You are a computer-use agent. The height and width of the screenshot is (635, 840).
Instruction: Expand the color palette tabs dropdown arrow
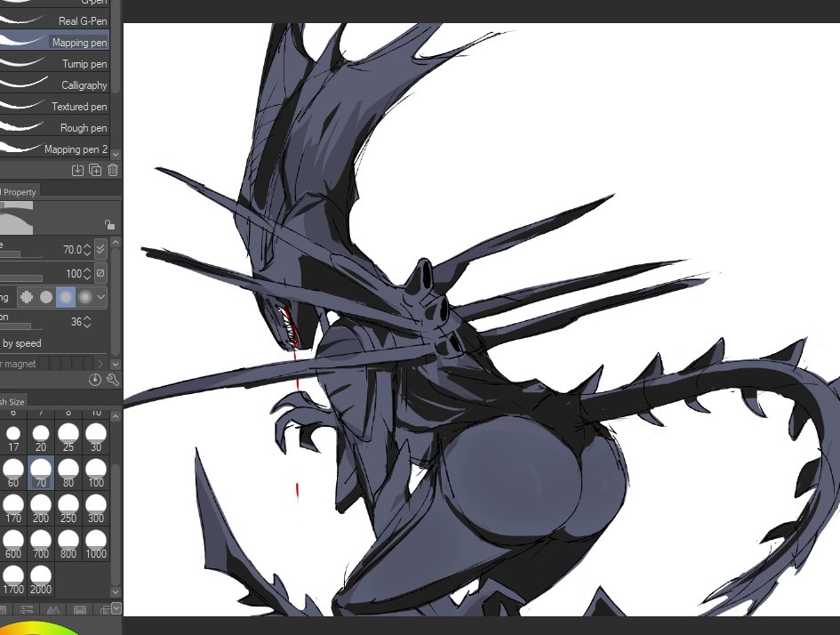pyautogui.click(x=116, y=607)
